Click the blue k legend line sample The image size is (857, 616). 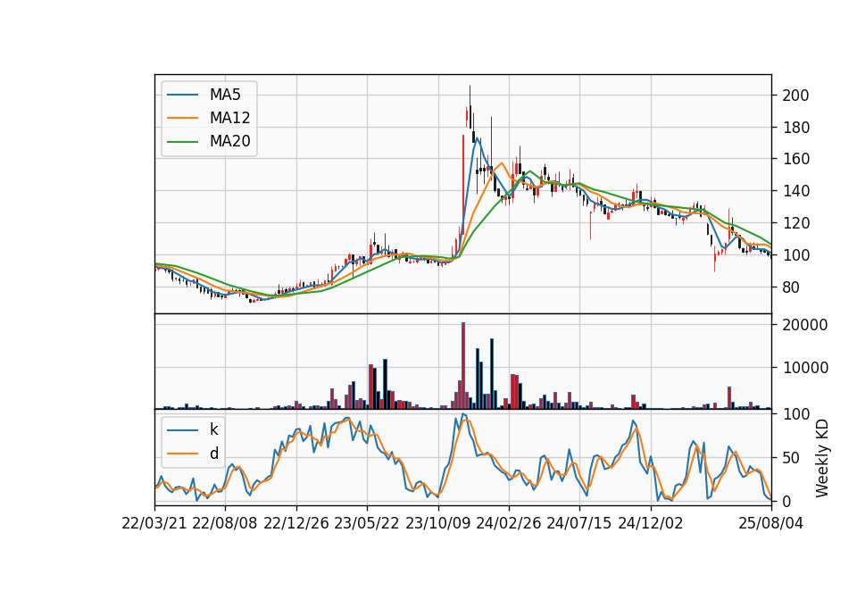(x=182, y=430)
